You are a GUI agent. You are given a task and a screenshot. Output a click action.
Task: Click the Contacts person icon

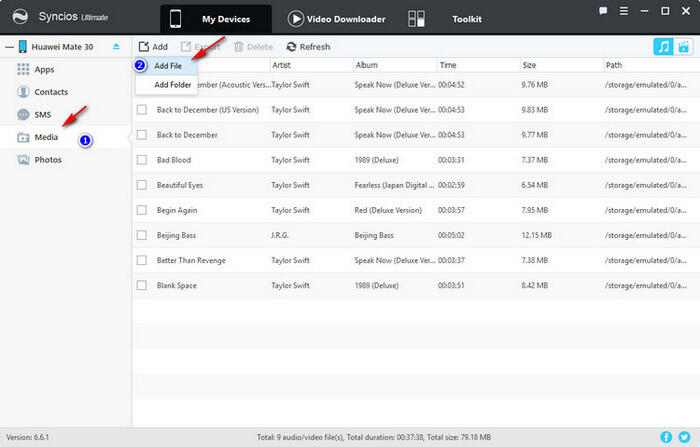click(23, 92)
